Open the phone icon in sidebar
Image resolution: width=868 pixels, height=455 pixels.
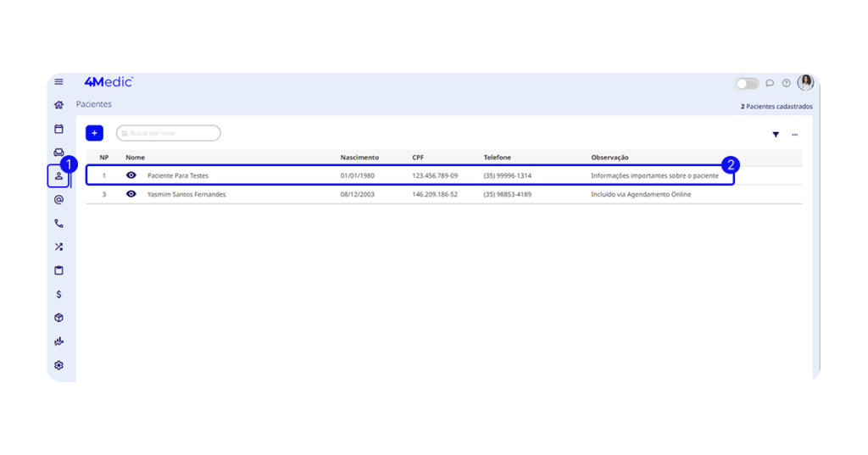pyautogui.click(x=58, y=224)
